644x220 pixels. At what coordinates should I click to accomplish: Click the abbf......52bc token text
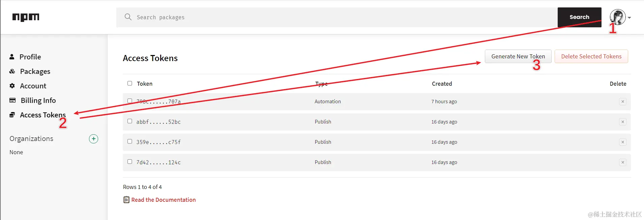pyautogui.click(x=158, y=122)
